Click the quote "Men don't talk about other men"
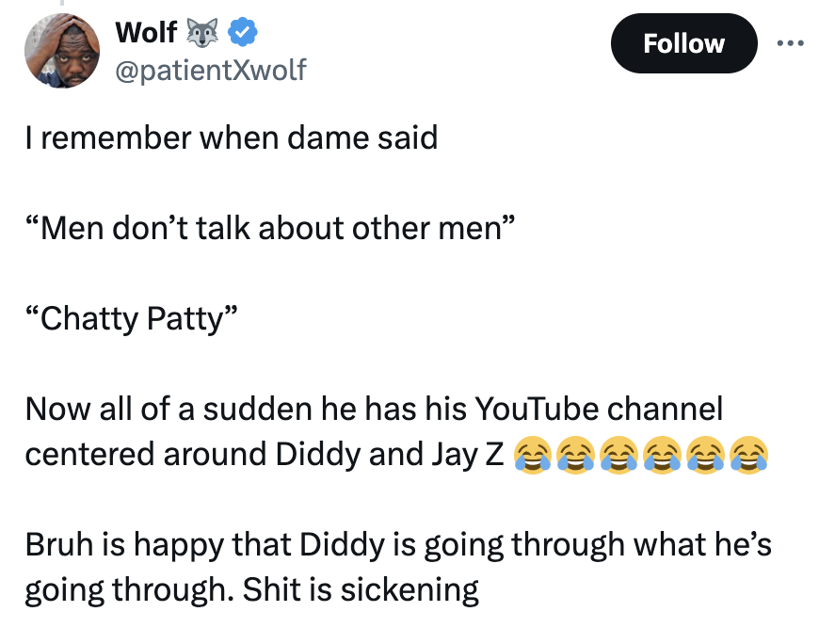 coord(270,228)
